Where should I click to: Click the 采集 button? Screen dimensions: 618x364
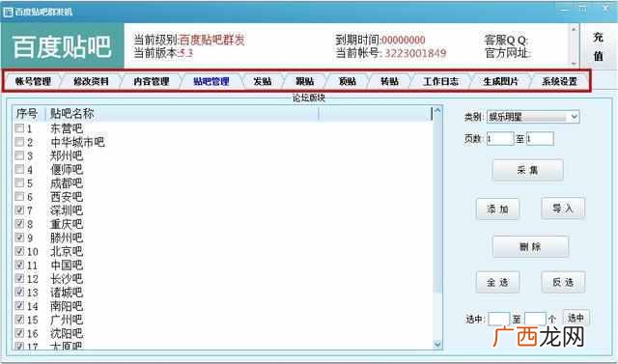click(x=528, y=170)
